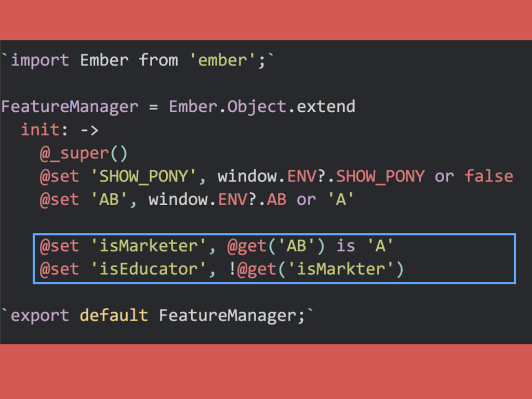532x399 pixels.
Task: Place cursor on FeatureManager variable name
Action: tap(70, 107)
